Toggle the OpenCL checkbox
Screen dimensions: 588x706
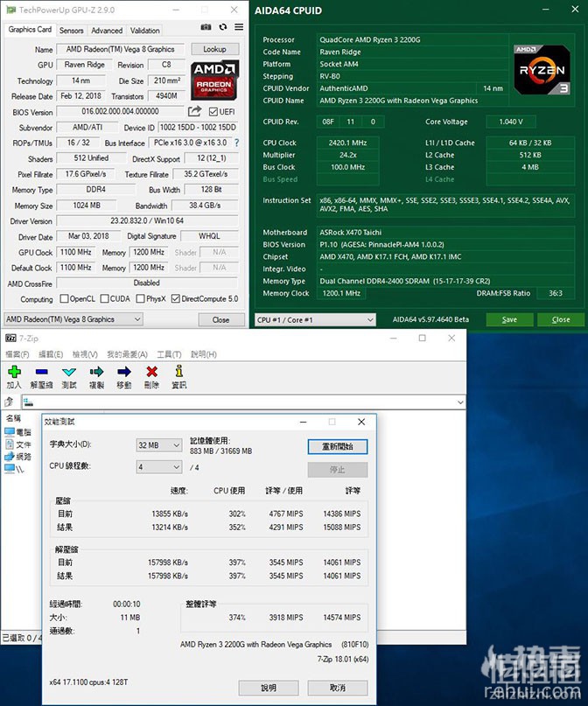[65, 298]
